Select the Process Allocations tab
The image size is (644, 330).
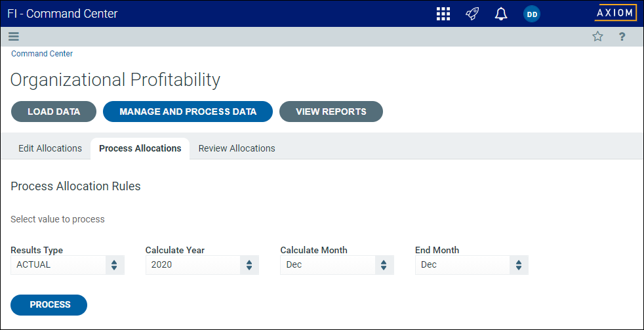coord(140,148)
